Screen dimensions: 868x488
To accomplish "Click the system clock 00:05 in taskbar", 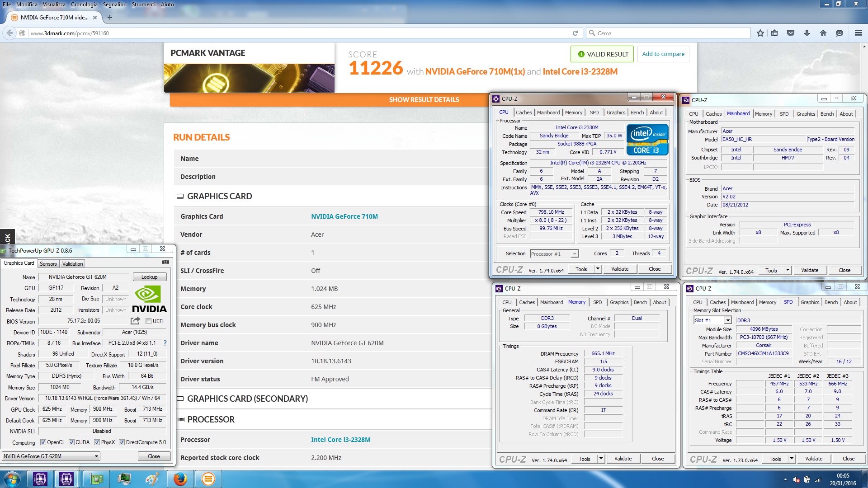I will [843, 476].
